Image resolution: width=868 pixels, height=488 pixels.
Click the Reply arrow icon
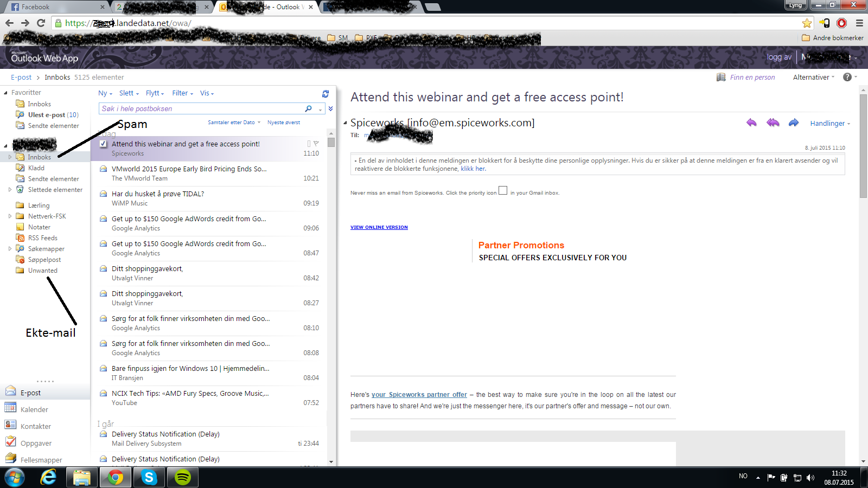click(x=751, y=123)
